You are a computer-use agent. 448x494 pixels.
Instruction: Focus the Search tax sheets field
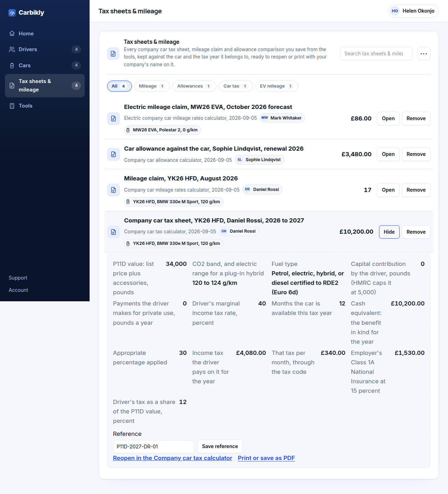pos(376,54)
